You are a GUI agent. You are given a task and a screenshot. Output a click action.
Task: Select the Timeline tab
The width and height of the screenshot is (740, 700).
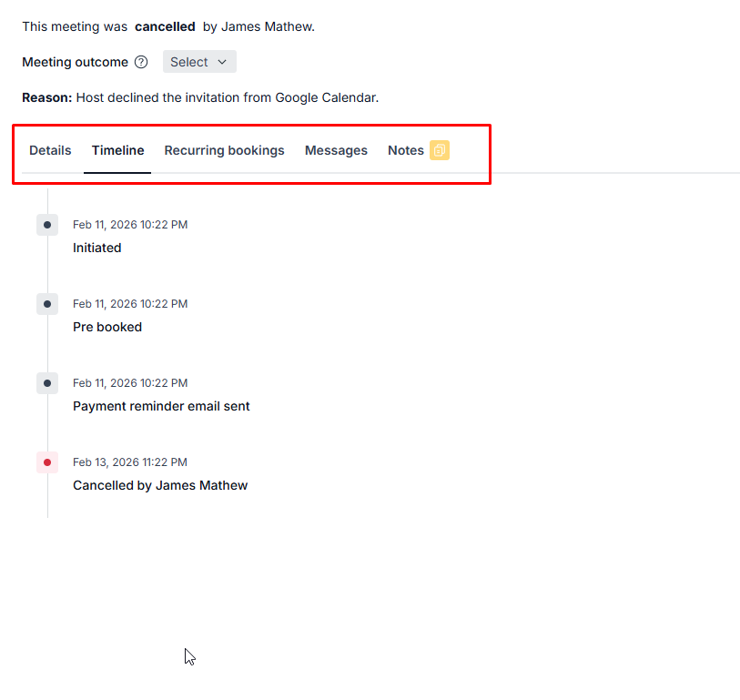(x=117, y=150)
